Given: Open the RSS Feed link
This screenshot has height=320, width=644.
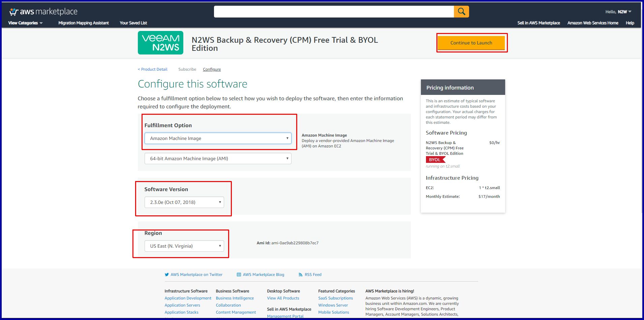Looking at the screenshot, I should 313,275.
